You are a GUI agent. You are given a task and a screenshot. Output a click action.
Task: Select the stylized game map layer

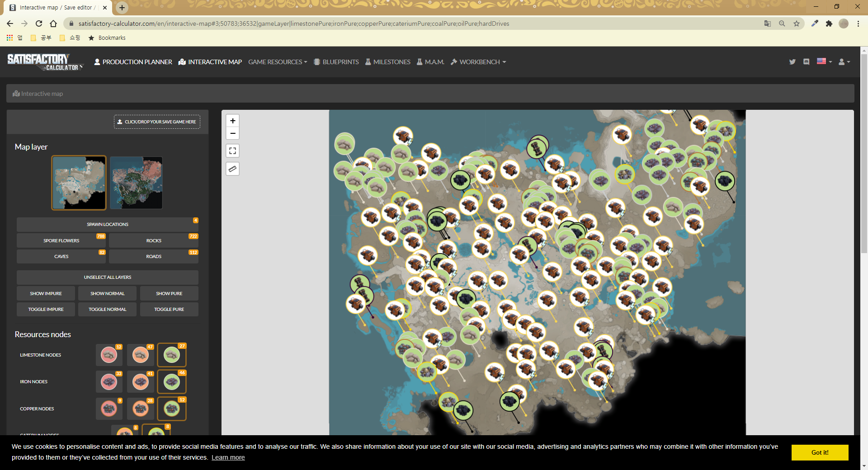tap(79, 183)
